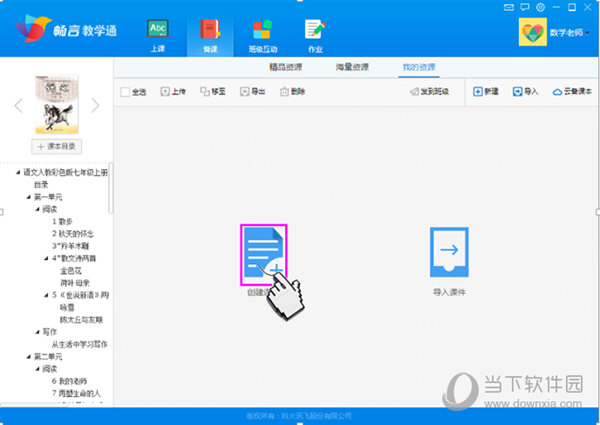600x425 pixels.
Task: Select lesson 3 羚羊木雕
Action: (70, 246)
